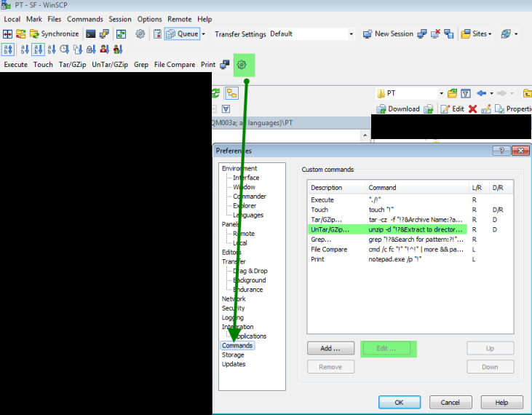
Task: Open the PT directory dropdown
Action: (x=440, y=93)
